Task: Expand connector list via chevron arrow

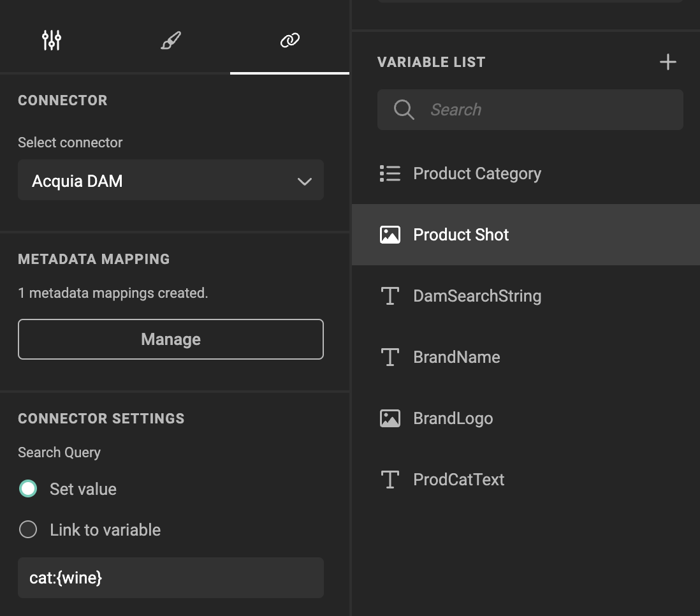Action: 305,181
